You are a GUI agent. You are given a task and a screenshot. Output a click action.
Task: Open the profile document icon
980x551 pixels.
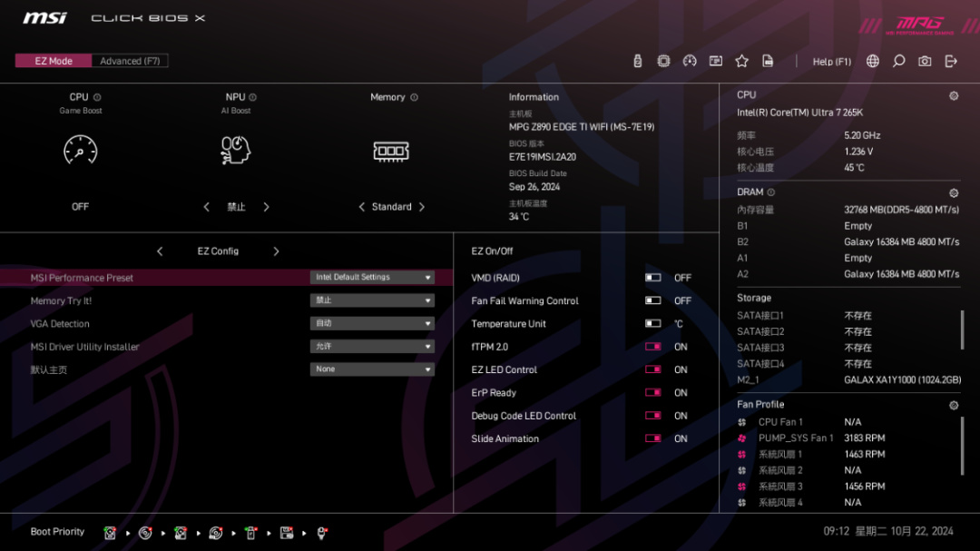click(x=768, y=62)
